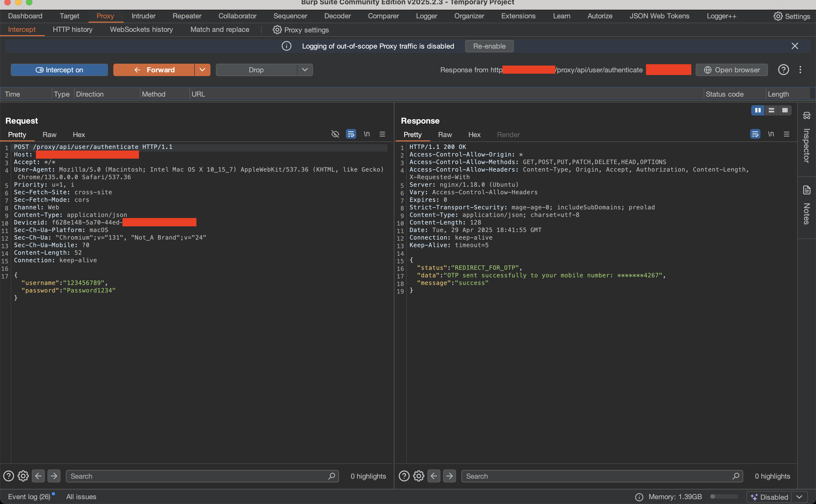Go to next match in Request search
816x504 pixels.
(54, 476)
